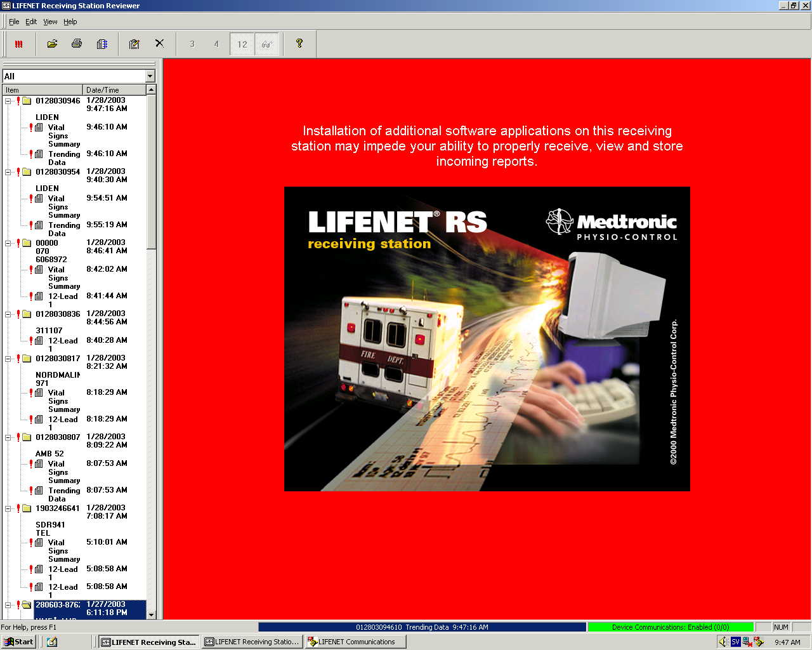Click the report icon of 12-Lead 8:40:28 AM
This screenshot has height=650, width=812.
point(39,341)
